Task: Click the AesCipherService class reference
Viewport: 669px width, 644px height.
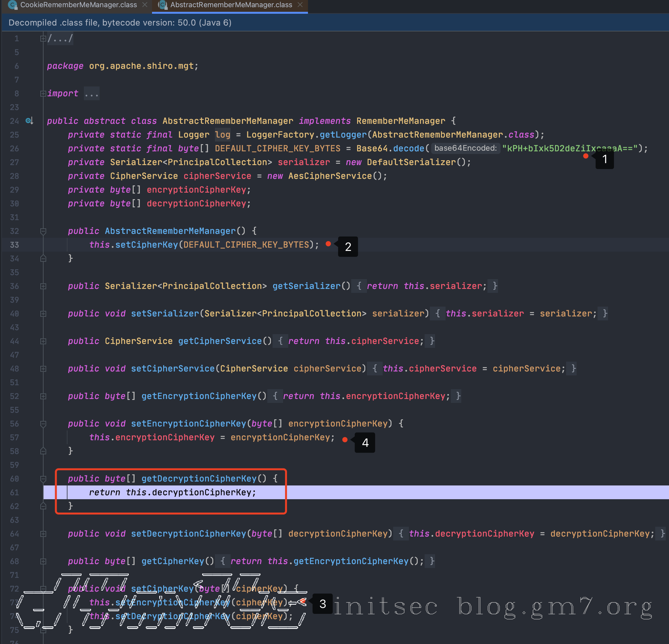Action: (x=330, y=176)
